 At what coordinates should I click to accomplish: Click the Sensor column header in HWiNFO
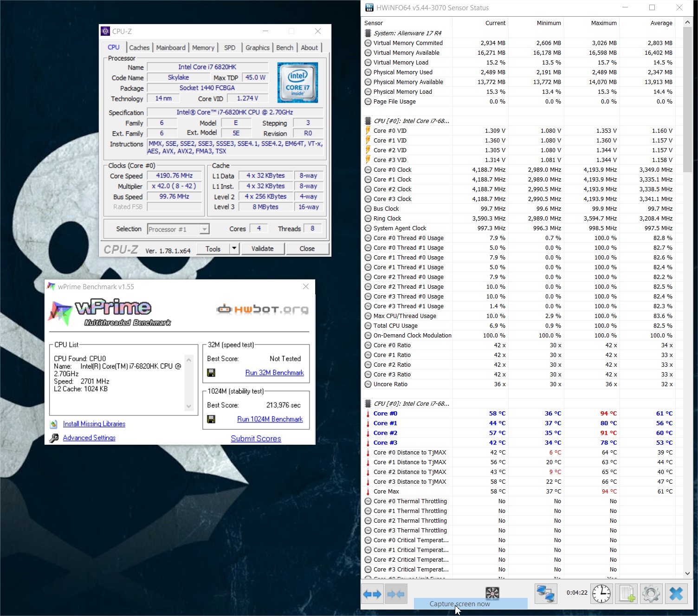pos(407,23)
